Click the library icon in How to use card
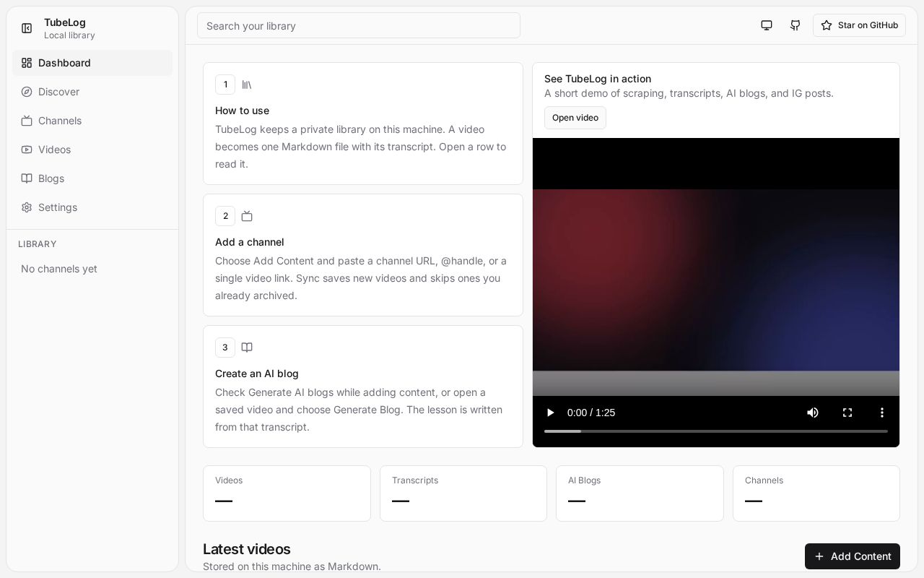924x578 pixels. pos(247,85)
